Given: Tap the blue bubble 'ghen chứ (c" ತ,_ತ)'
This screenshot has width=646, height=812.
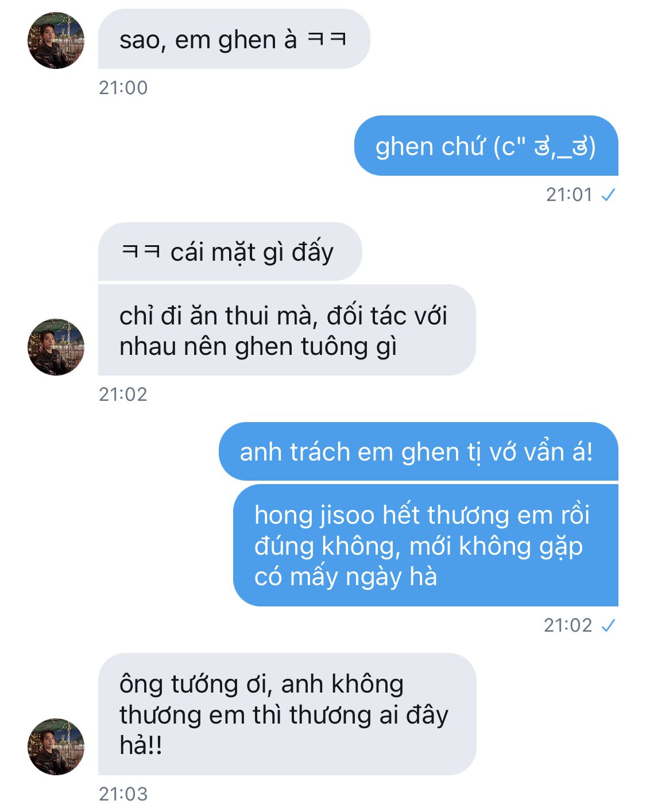Looking at the screenshot, I should (x=486, y=146).
